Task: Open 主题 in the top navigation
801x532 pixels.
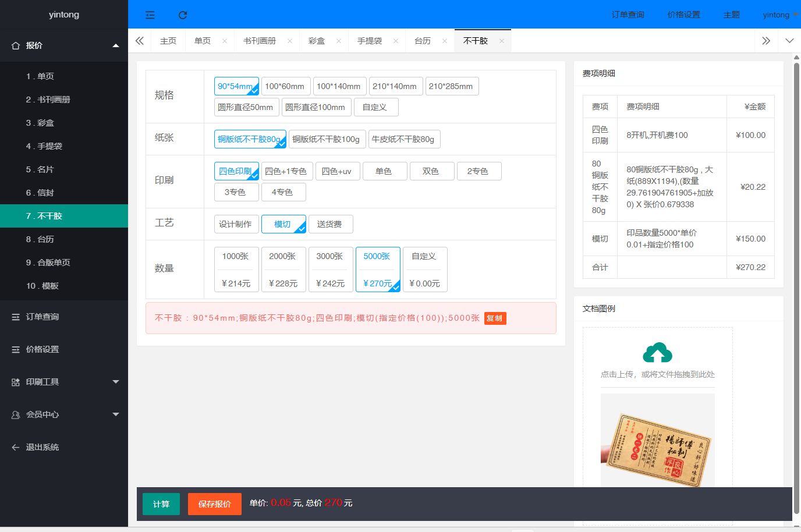Action: click(x=731, y=15)
